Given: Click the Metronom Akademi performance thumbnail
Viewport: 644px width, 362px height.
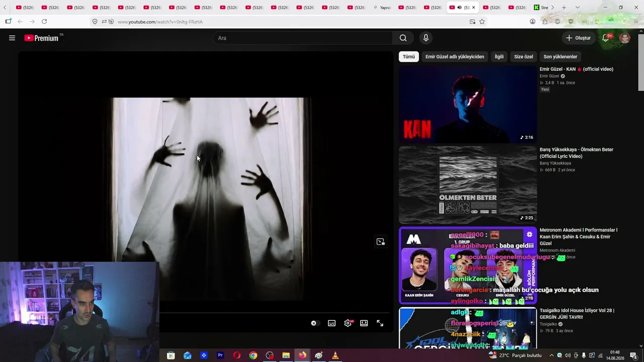Looking at the screenshot, I should 468,265.
